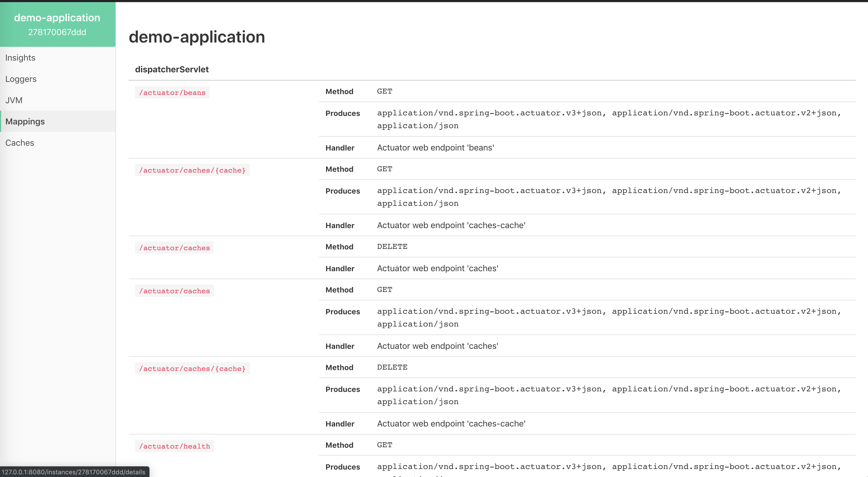The height and width of the screenshot is (477, 868).
Task: Select Loggers in the sidebar
Action: (21, 79)
